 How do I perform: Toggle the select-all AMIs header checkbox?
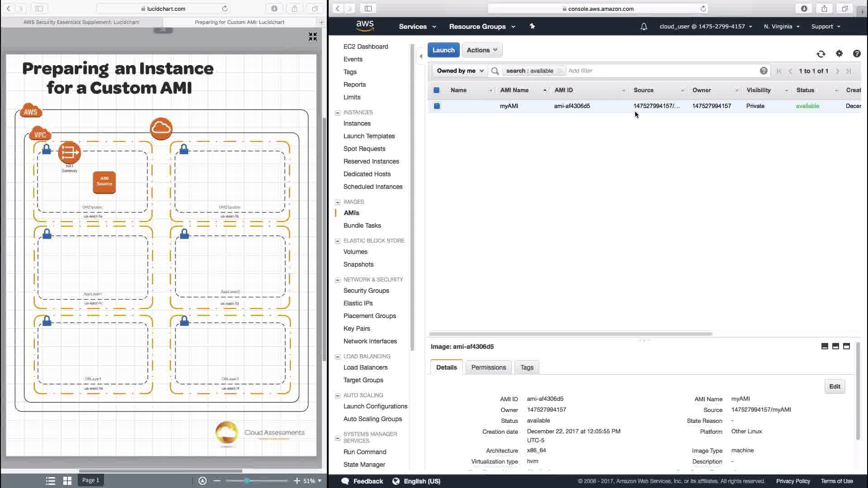pos(436,90)
